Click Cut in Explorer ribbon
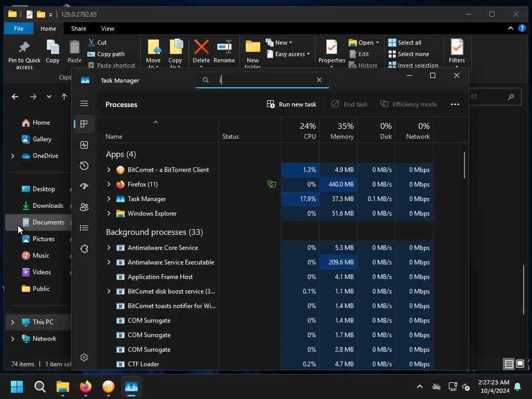Screen dimensions: 532x399 click(x=97, y=43)
